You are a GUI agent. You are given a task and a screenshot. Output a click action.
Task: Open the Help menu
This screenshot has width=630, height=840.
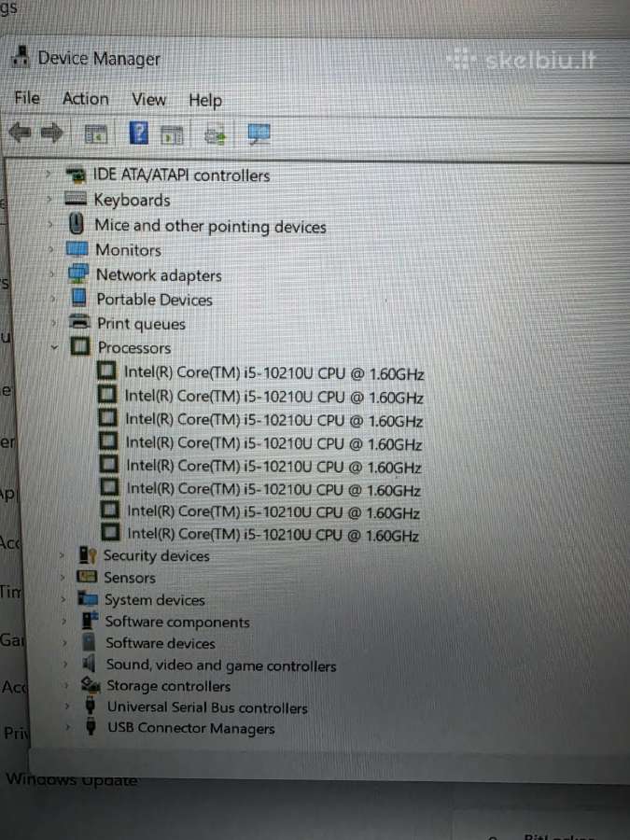pyautogui.click(x=205, y=100)
